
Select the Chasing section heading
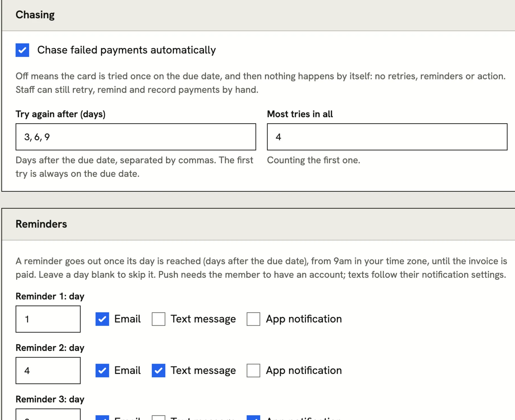point(35,15)
